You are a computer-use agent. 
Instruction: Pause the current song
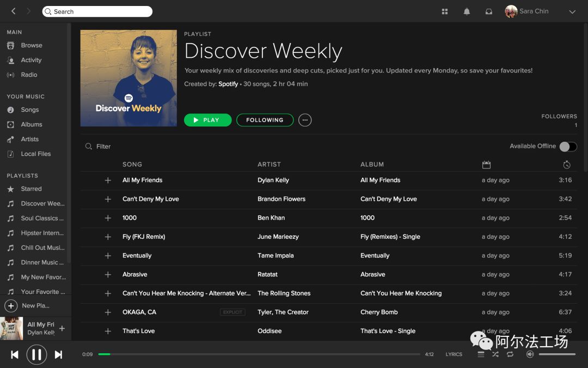pos(36,355)
